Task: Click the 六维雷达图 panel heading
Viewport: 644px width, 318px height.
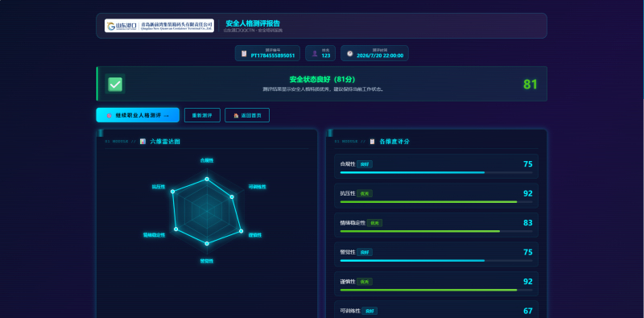Action: pyautogui.click(x=165, y=142)
